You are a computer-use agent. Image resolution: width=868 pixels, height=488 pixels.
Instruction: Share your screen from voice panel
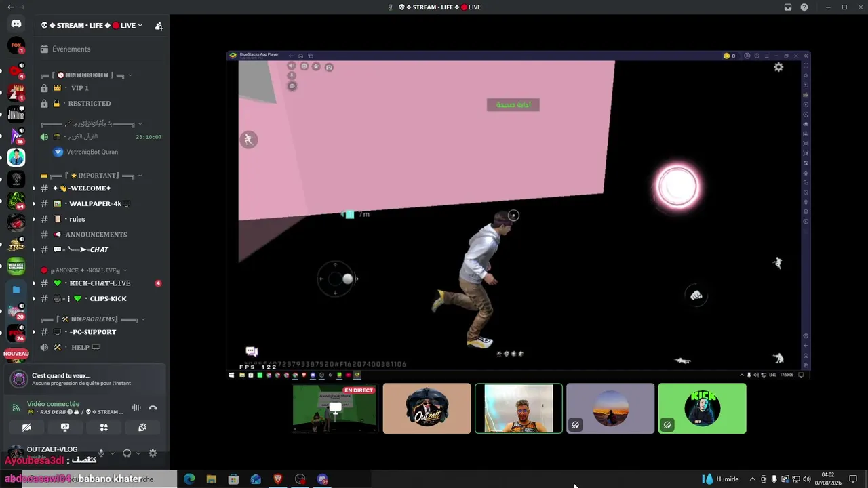coord(65,428)
